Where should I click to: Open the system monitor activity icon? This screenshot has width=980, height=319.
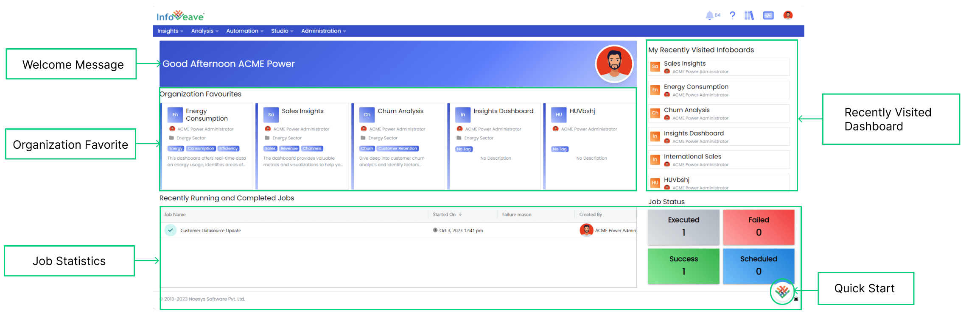pos(768,16)
